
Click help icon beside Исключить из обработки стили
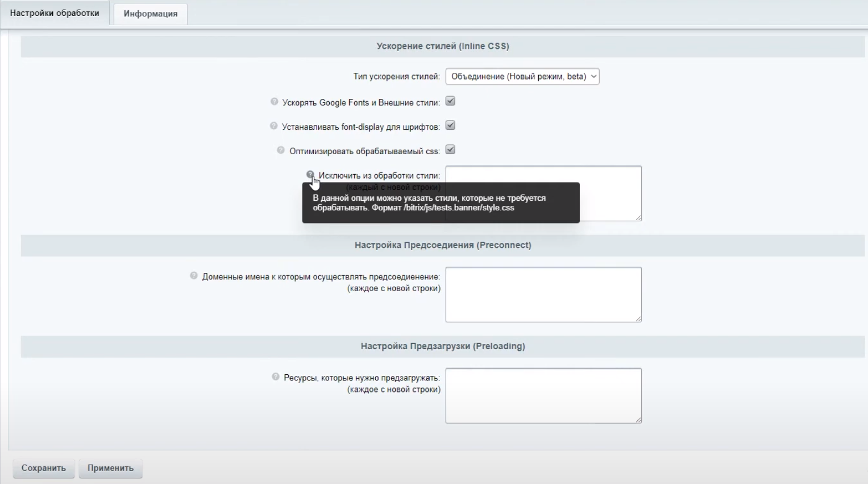click(x=310, y=175)
